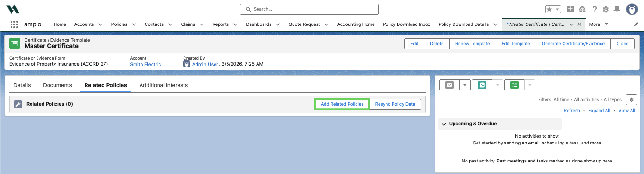Click the company logo in header

12,9
